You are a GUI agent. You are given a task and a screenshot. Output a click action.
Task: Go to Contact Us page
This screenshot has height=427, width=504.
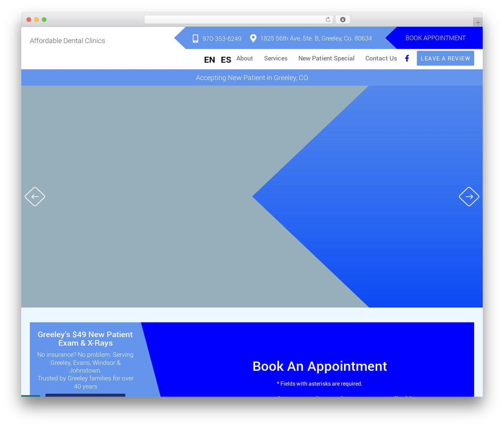click(x=381, y=58)
